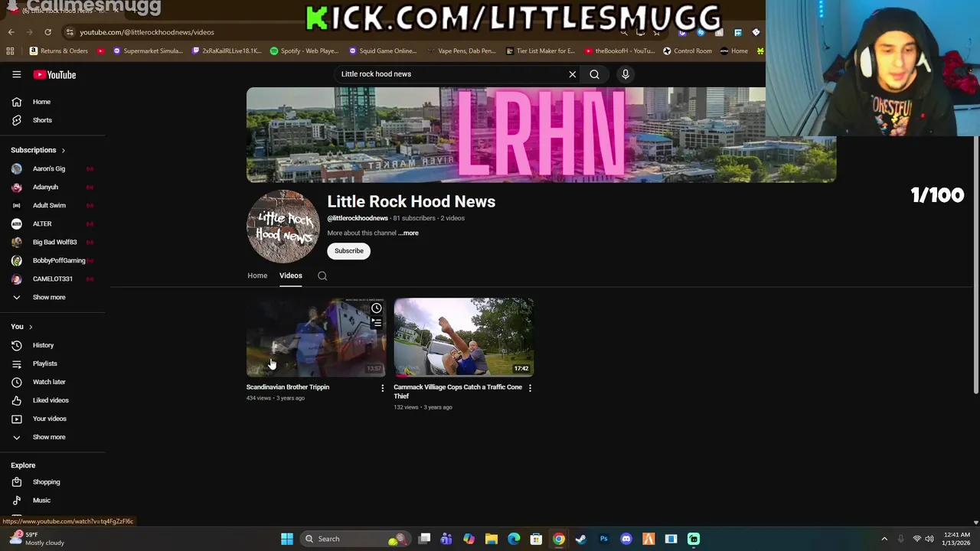Click the Little Rock Hood News avatar
This screenshot has height=551, width=980.
tap(283, 227)
